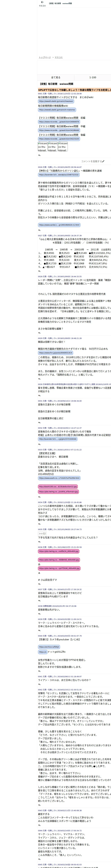Open pbs.twimg nvKfbCrk_400x400.jpg link
Screen dimensions: 111x868
(x=59, y=552)
